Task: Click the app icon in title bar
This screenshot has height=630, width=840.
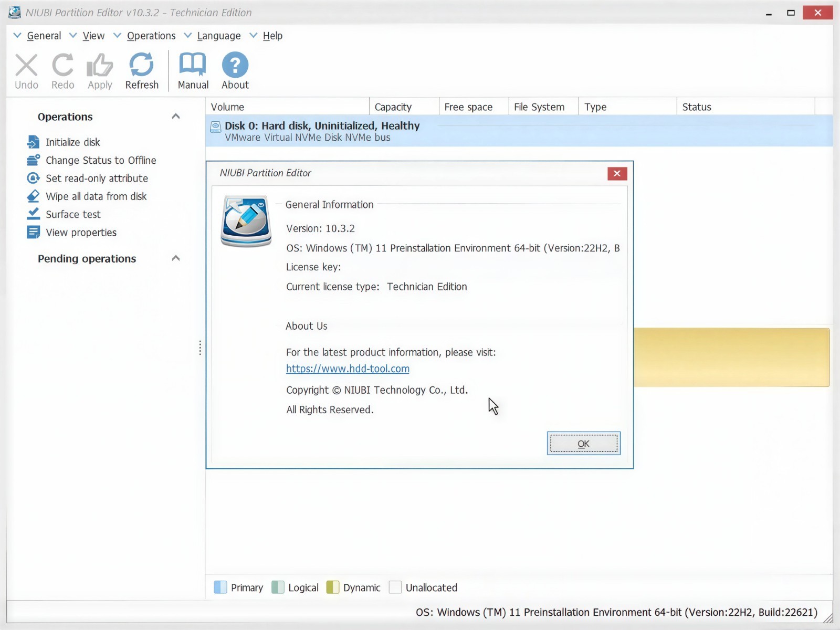Action: pos(15,13)
